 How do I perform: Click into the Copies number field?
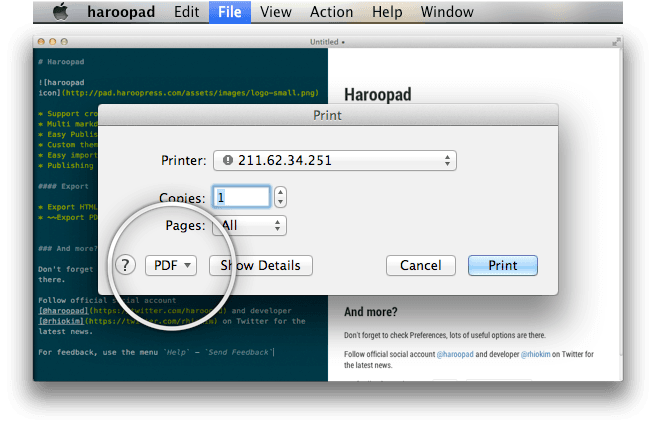(241, 196)
